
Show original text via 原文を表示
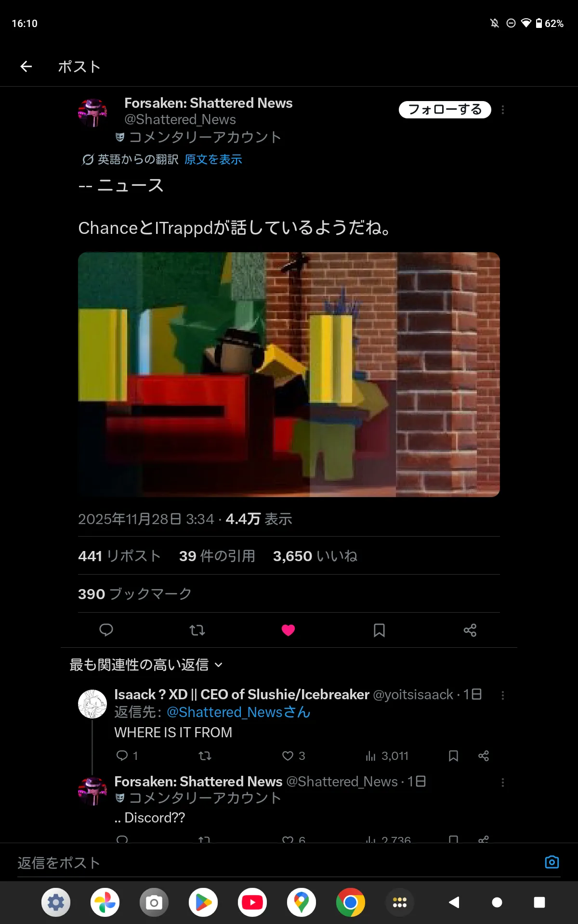tap(213, 159)
